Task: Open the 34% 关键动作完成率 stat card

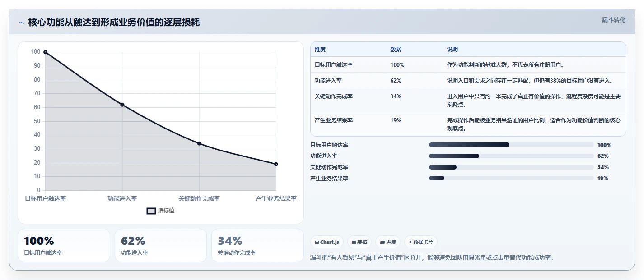Action: pos(257,245)
